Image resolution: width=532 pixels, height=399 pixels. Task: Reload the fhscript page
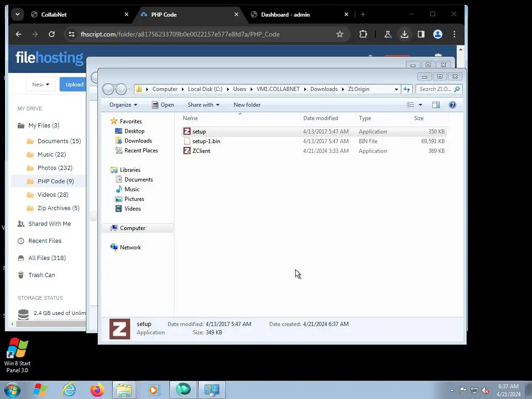point(52,34)
